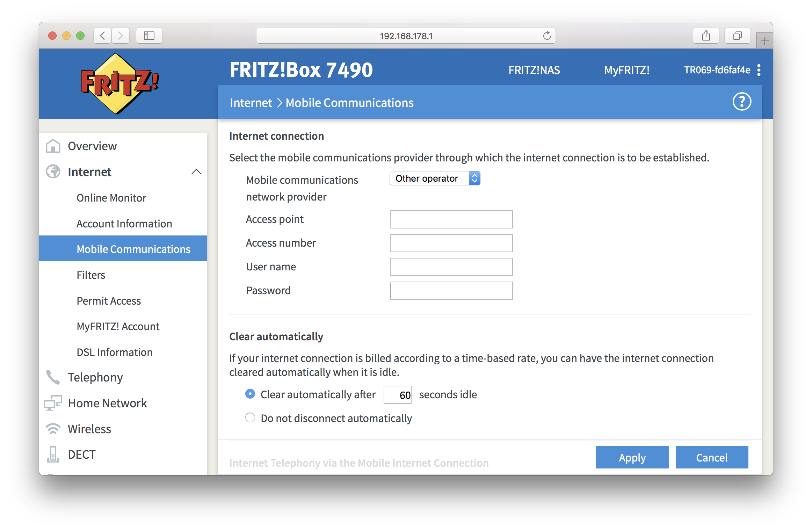The width and height of the screenshot is (812, 531).
Task: Open the FRITZ!NAS link
Action: point(534,70)
